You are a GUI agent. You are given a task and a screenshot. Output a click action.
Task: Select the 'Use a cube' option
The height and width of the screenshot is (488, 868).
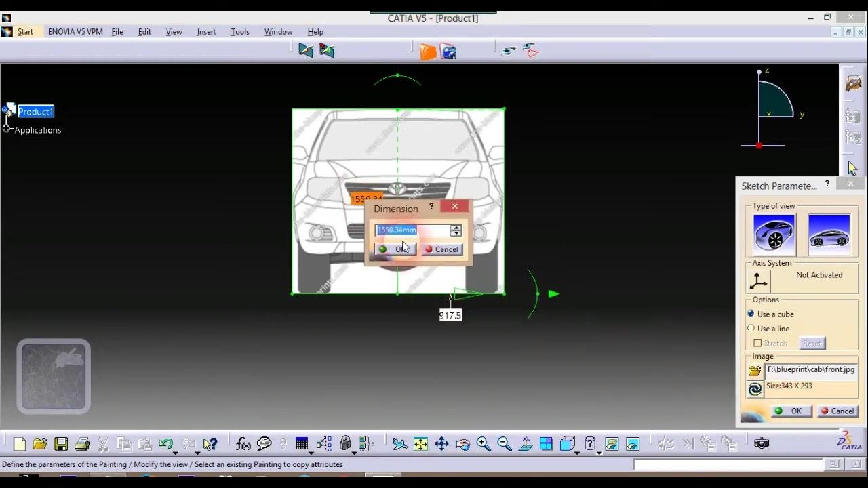(751, 314)
